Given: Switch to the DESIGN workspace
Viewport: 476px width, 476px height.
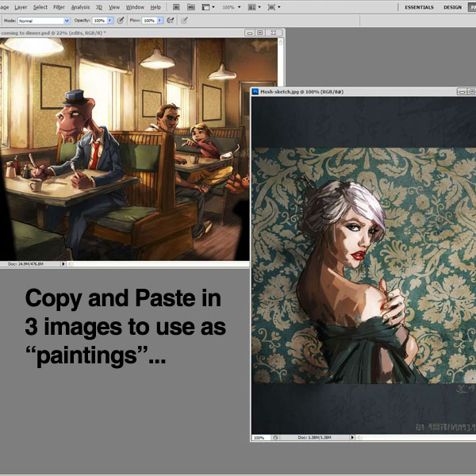Looking at the screenshot, I should [x=452, y=7].
